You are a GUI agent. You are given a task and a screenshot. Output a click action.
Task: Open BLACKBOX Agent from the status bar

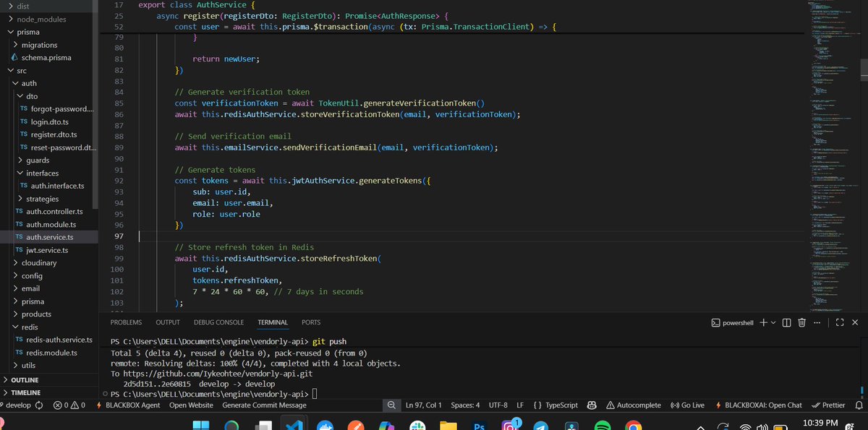coord(128,405)
